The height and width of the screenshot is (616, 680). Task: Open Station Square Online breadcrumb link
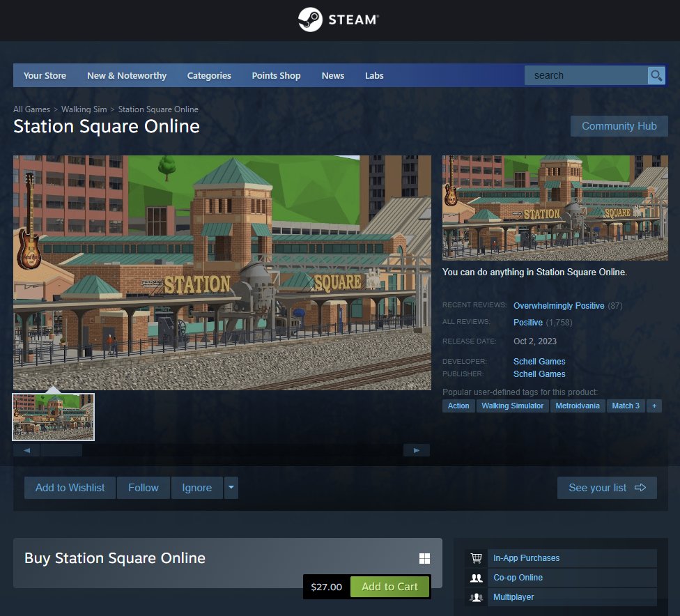coord(158,109)
